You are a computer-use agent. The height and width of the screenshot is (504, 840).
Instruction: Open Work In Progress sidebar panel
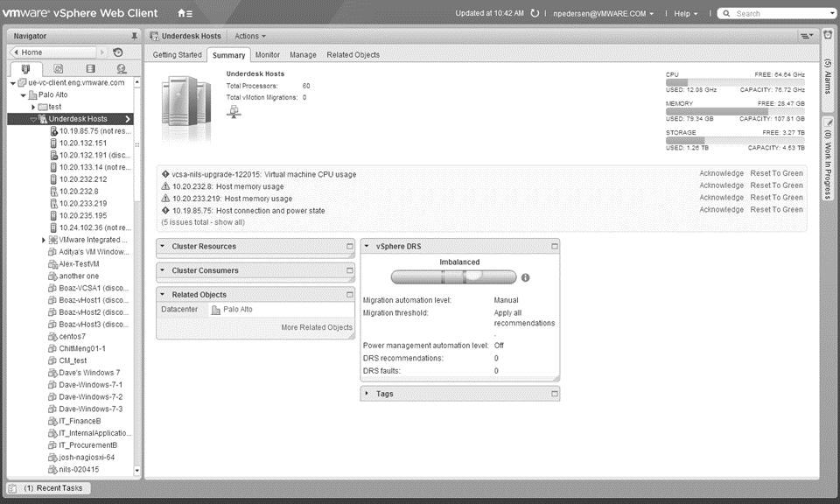(x=828, y=159)
